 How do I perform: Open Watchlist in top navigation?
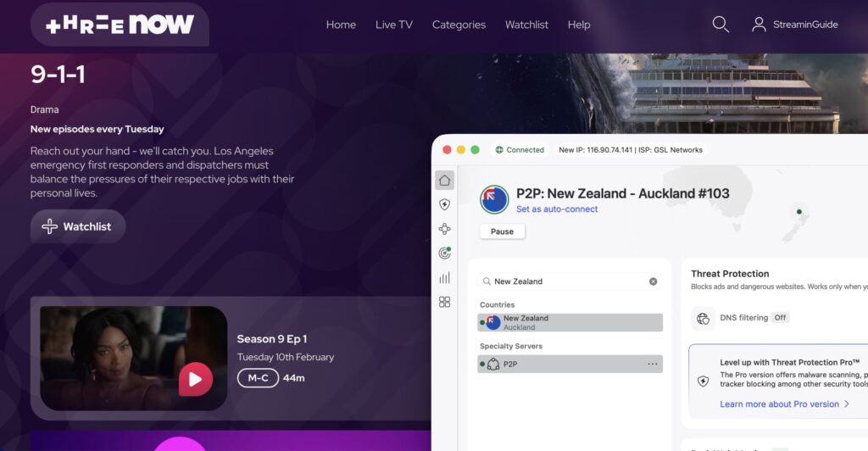526,25
